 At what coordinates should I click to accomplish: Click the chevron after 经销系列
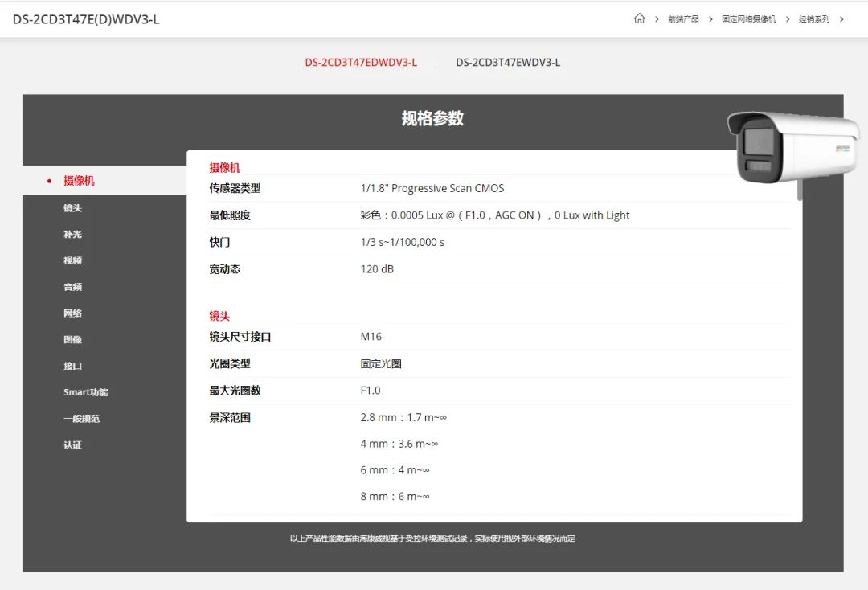(841, 19)
